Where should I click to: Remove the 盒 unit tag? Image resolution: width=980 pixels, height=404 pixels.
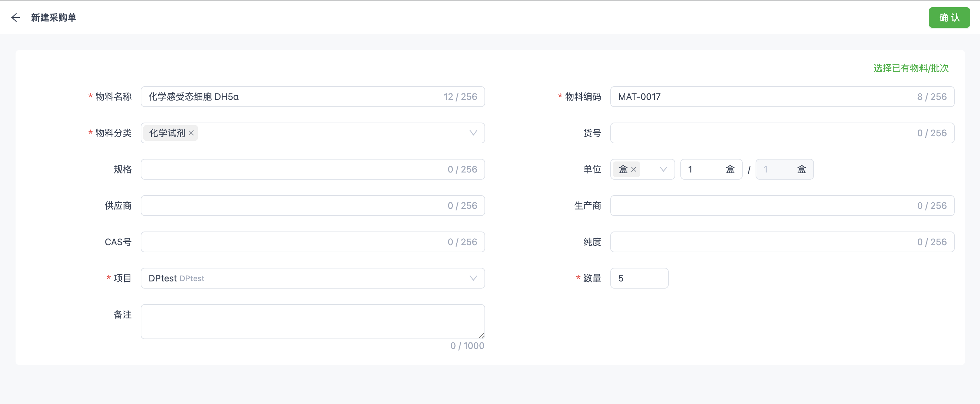[x=634, y=169]
